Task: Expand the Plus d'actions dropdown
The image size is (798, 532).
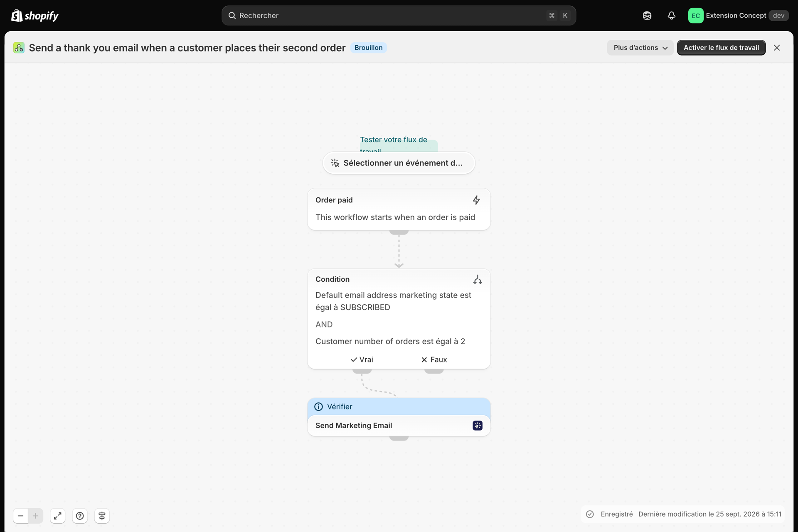Action: 640,48
